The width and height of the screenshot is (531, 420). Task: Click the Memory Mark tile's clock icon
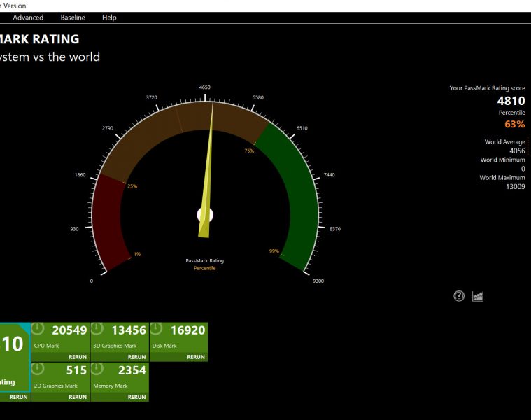tap(97, 369)
